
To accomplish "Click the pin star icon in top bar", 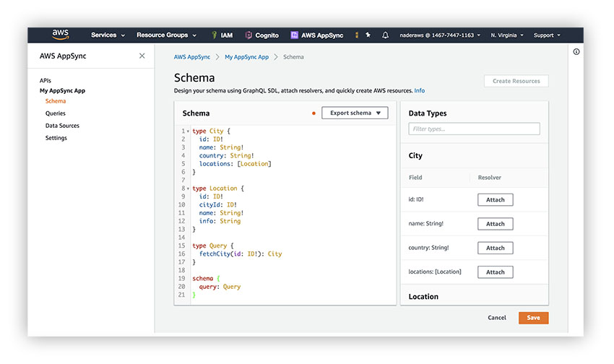I will (368, 35).
